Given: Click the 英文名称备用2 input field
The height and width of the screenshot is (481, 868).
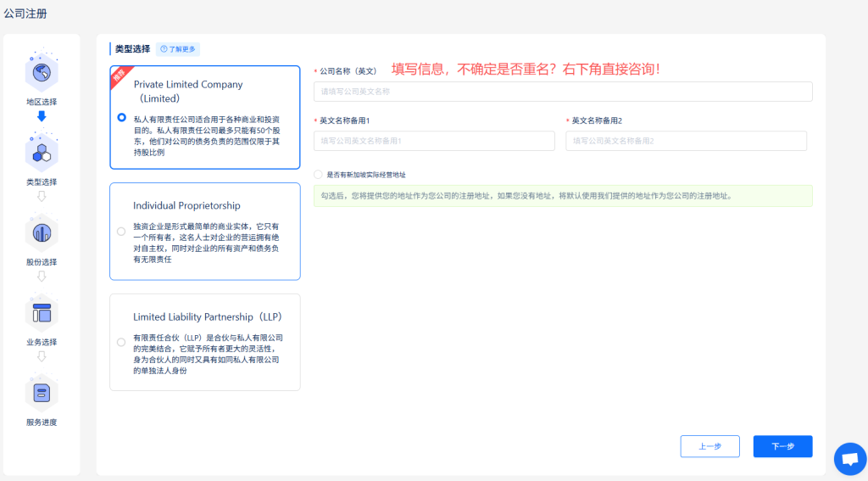Looking at the screenshot, I should click(x=686, y=141).
